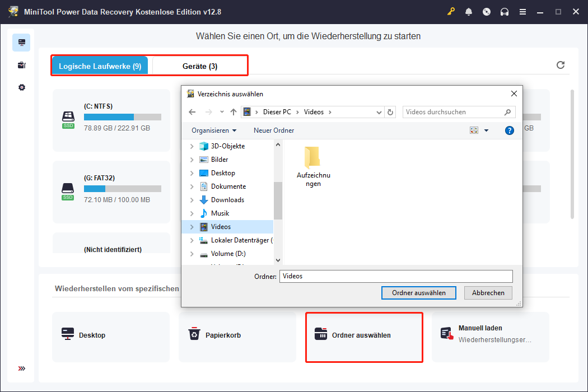Viewport: 588px width, 392px height.
Task: Open the notification bell icon
Action: pos(469,11)
